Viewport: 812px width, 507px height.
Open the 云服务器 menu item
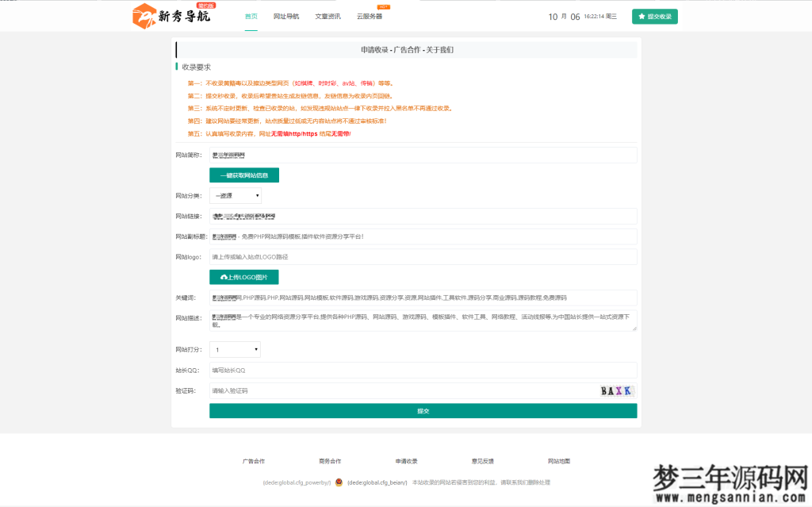point(370,16)
